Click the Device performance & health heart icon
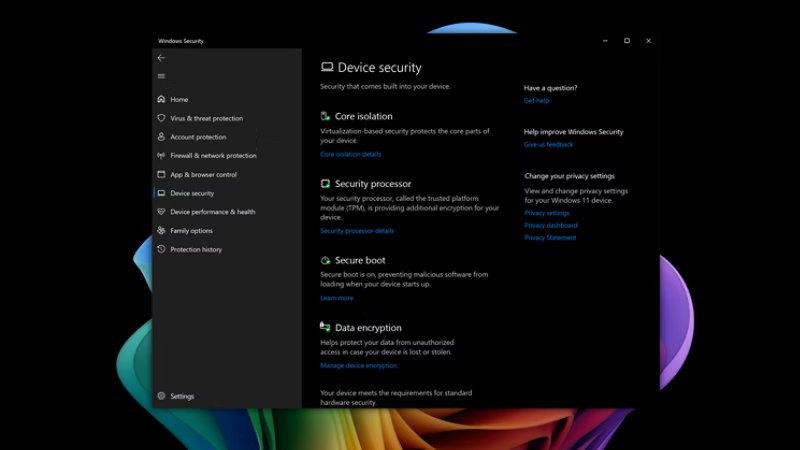Image resolution: width=800 pixels, height=450 pixels. point(161,212)
